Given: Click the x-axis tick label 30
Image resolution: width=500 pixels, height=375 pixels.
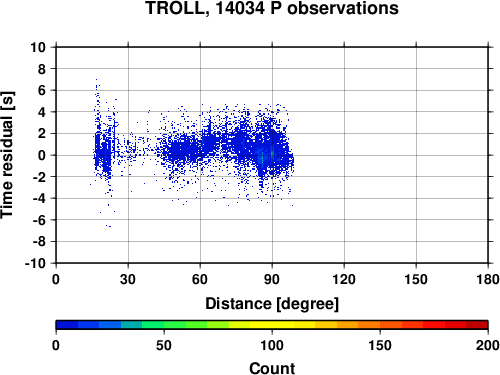Looking at the screenshot, I should pos(128,279).
